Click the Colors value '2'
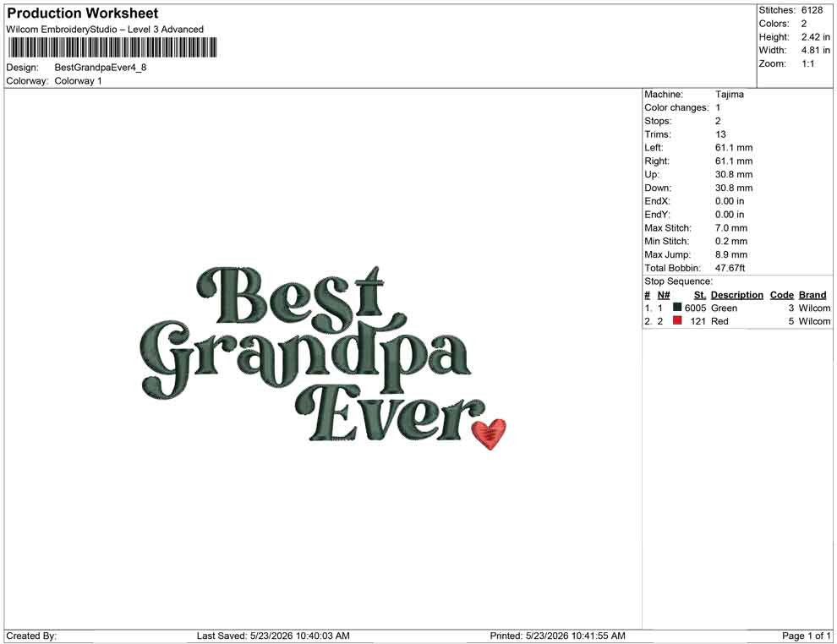Viewport: 837px width, 644px height. pyautogui.click(x=804, y=24)
